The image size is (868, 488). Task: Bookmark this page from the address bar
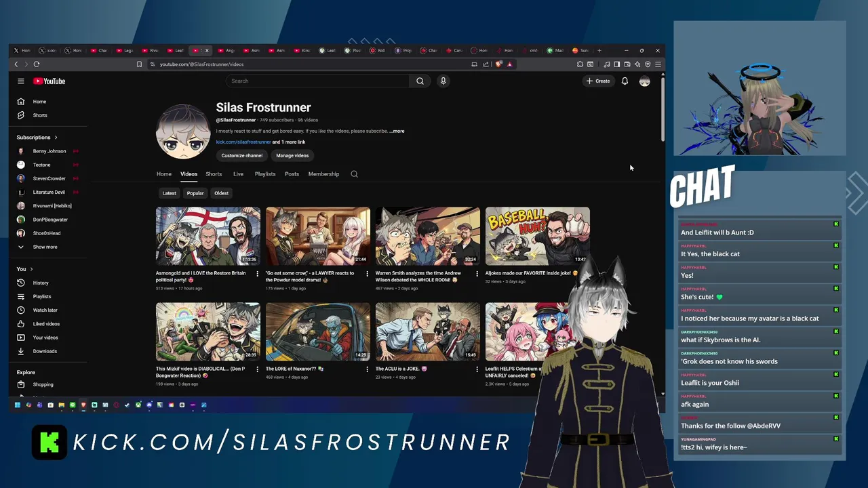point(139,64)
